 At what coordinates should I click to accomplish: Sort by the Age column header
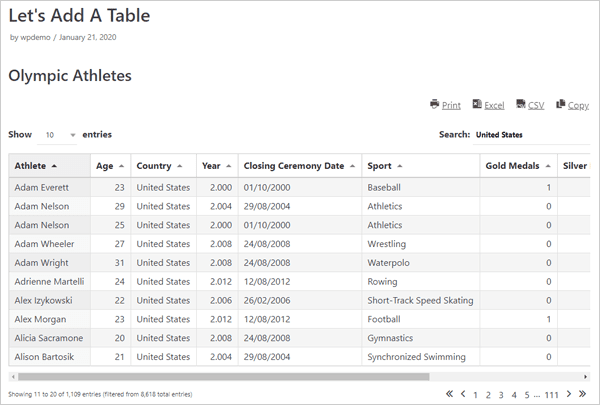111,166
